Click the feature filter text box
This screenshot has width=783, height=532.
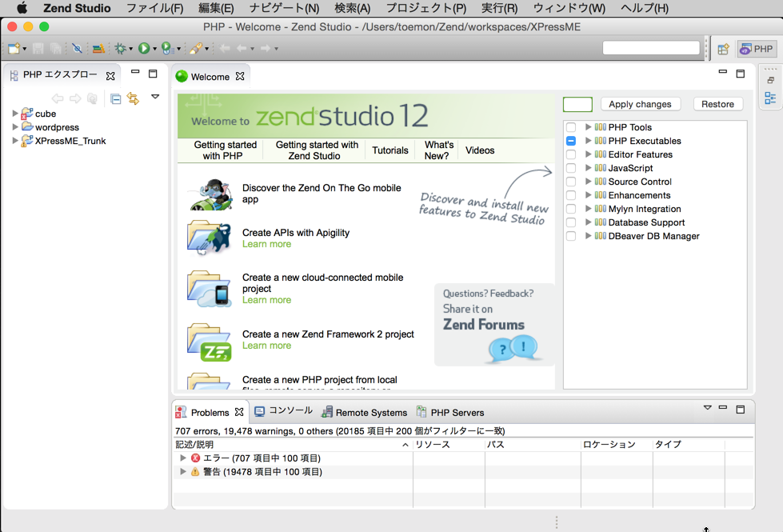click(x=577, y=104)
